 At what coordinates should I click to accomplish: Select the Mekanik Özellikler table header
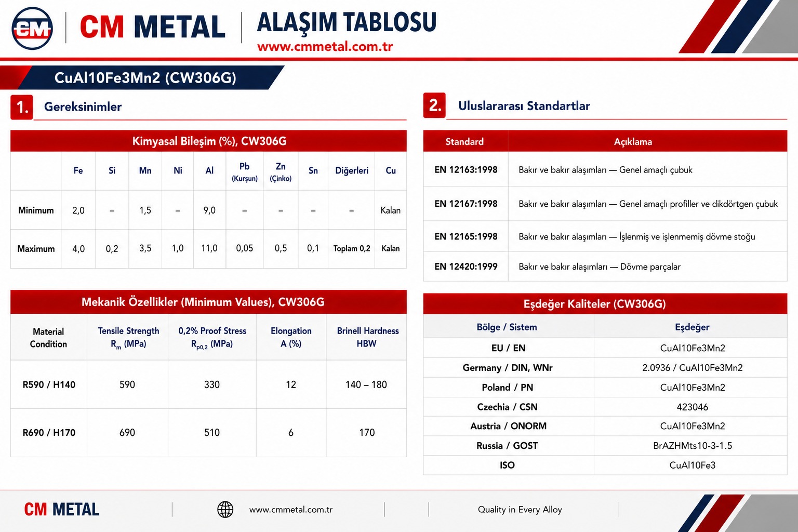pyautogui.click(x=208, y=302)
